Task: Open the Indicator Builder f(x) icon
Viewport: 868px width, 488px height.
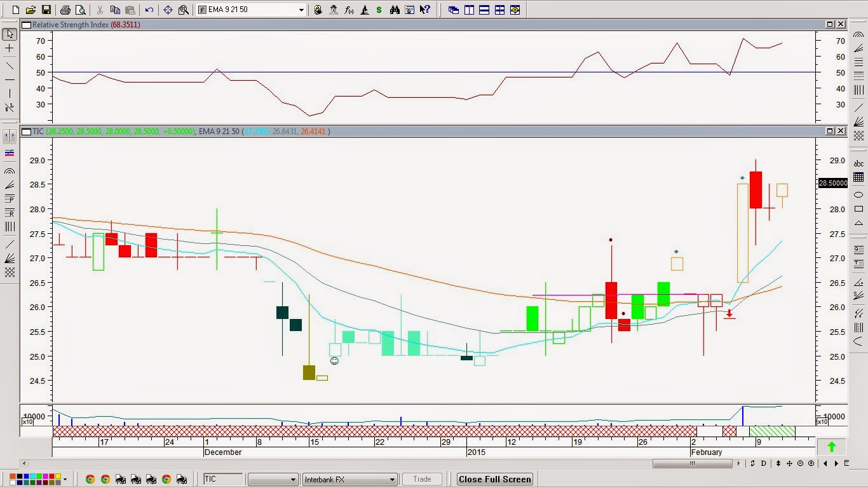Action: pos(349,10)
